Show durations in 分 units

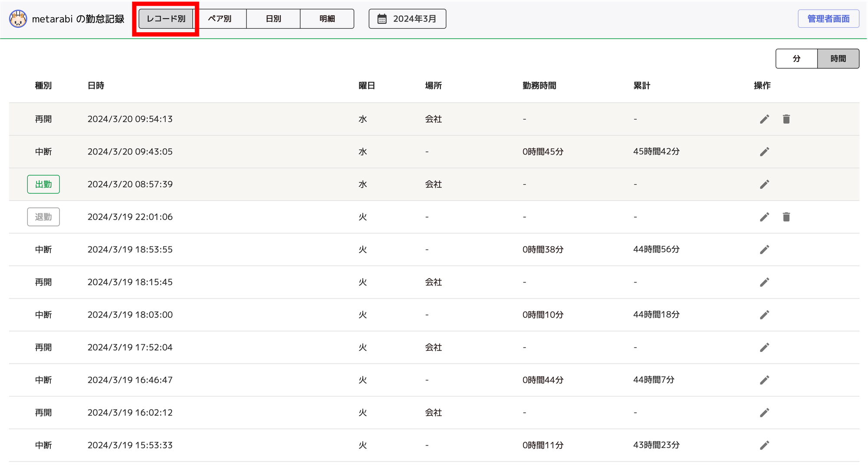click(x=796, y=59)
